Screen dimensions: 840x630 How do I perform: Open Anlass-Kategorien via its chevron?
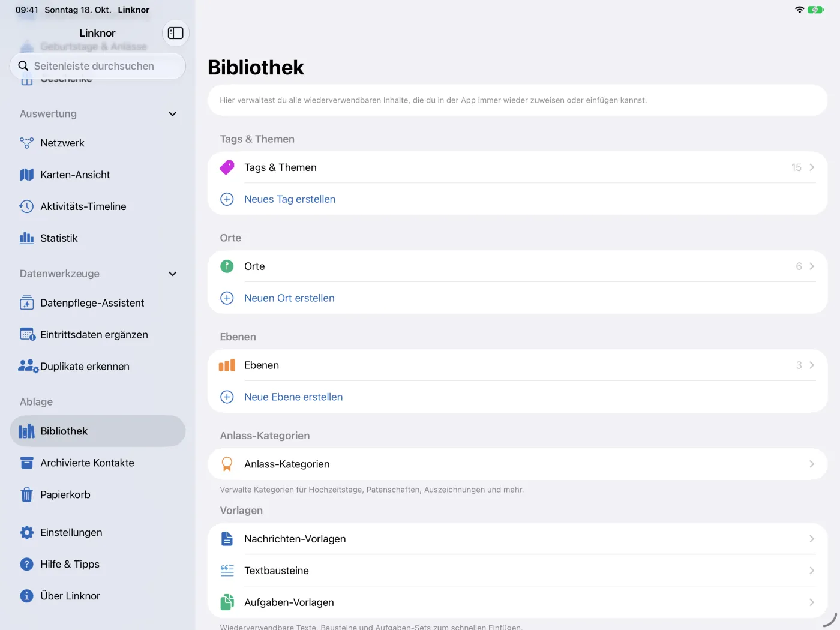(812, 464)
